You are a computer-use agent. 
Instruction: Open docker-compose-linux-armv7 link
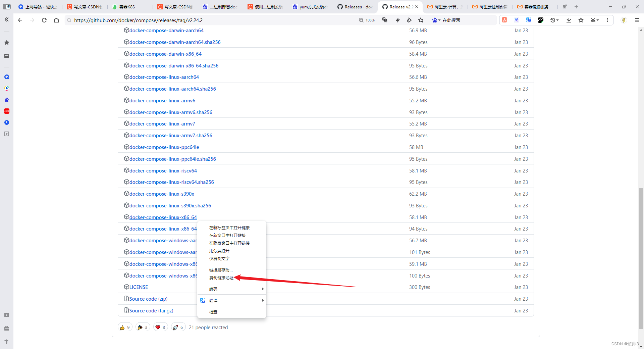point(162,123)
